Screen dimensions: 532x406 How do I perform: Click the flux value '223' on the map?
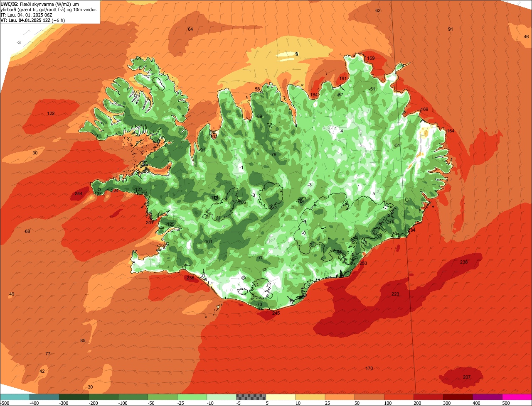395,294
